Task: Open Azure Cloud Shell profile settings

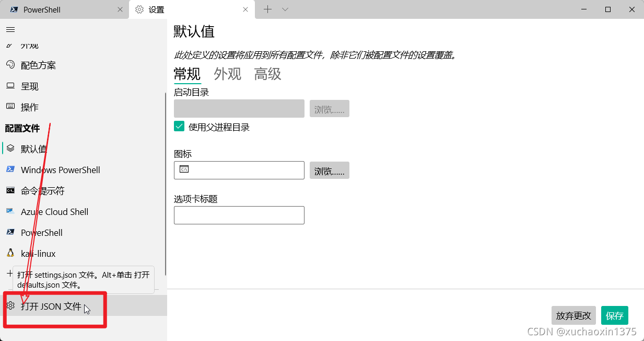Action: (x=84, y=211)
